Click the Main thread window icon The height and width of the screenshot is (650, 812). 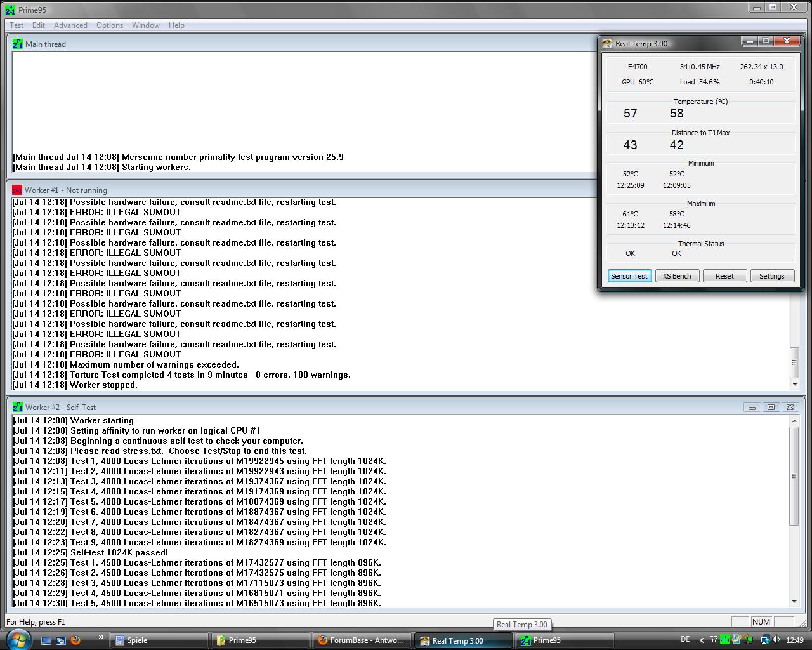point(17,44)
